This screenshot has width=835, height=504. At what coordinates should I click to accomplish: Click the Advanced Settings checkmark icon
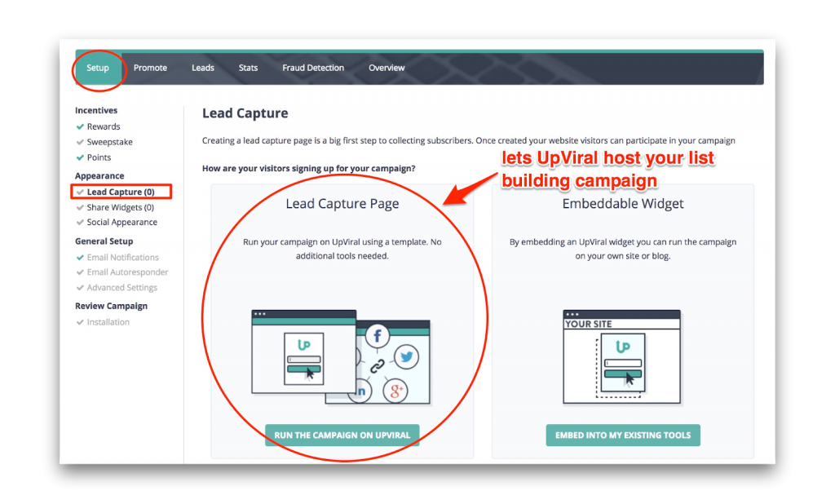[80, 288]
